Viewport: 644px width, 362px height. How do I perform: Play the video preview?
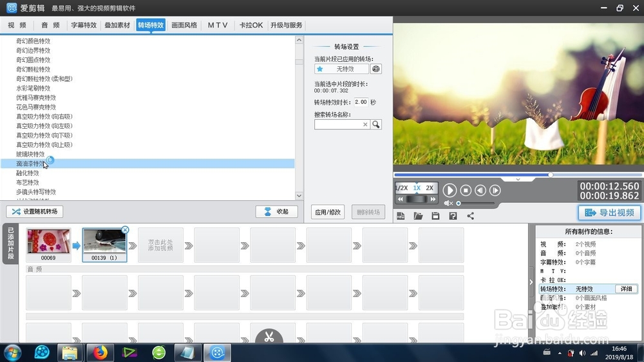(x=450, y=190)
